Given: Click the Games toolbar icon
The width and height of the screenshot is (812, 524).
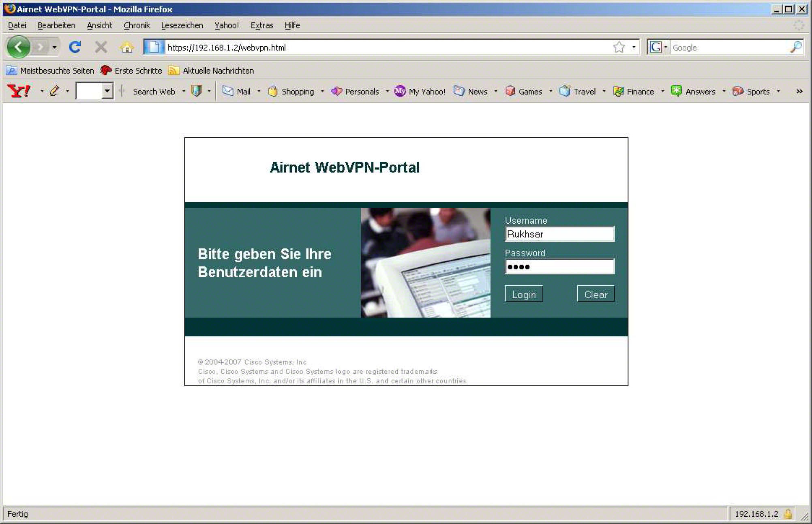Looking at the screenshot, I should (x=511, y=91).
